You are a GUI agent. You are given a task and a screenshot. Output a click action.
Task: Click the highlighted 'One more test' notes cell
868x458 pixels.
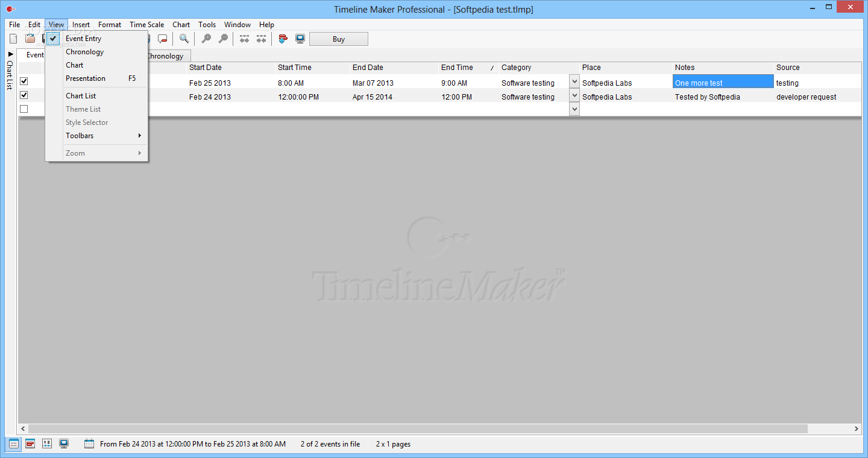[723, 81]
